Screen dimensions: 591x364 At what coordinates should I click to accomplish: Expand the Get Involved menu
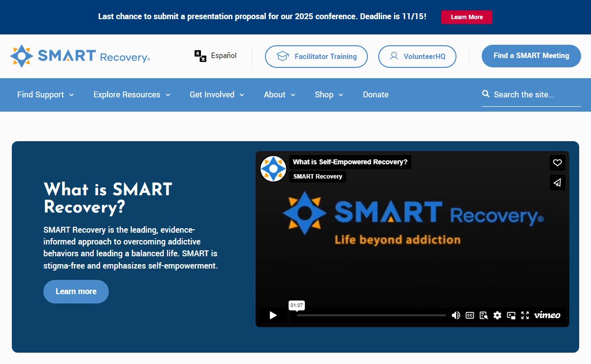coord(217,94)
